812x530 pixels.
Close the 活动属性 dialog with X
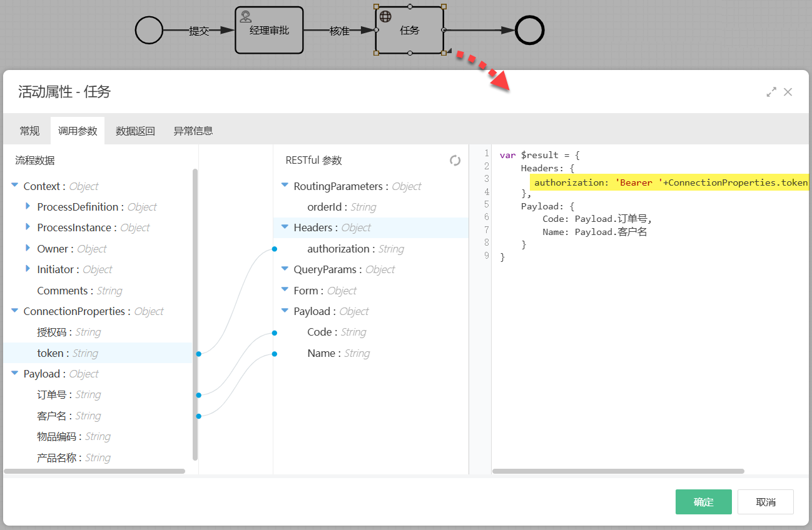pos(788,92)
